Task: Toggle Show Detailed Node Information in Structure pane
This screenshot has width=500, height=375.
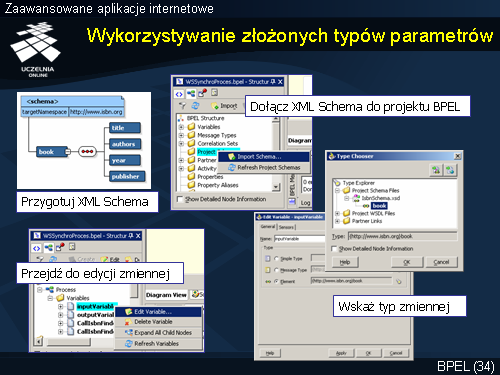Action: [180, 199]
